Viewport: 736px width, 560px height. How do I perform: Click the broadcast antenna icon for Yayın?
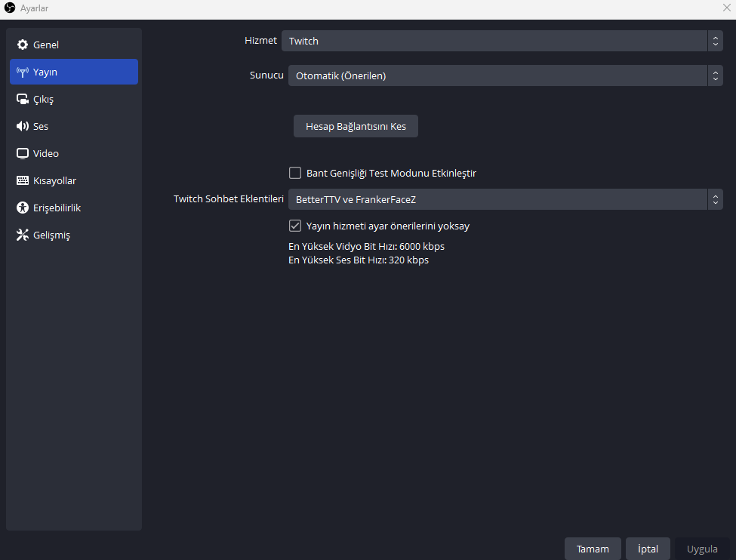(23, 72)
